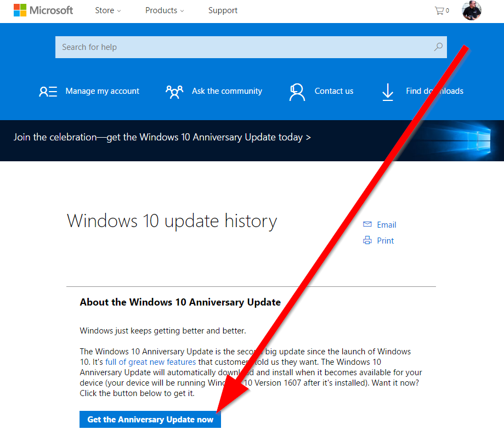504x435 pixels.
Task: Click About the Windows 10 Anniversary Update heading
Action: [180, 302]
